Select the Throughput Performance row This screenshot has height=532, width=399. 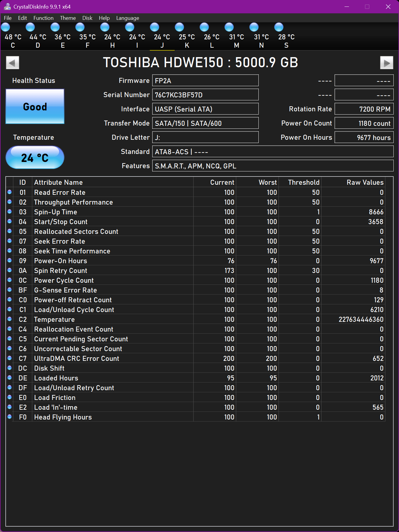196,202
